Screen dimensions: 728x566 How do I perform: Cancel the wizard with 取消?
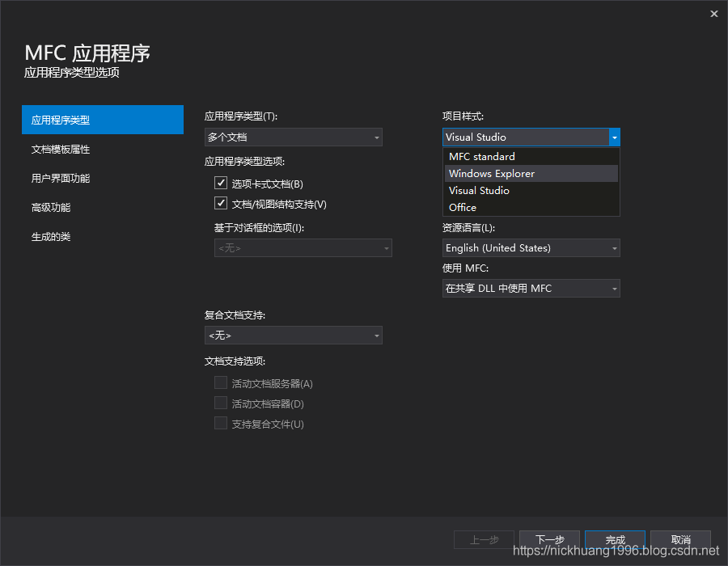pyautogui.click(x=680, y=539)
